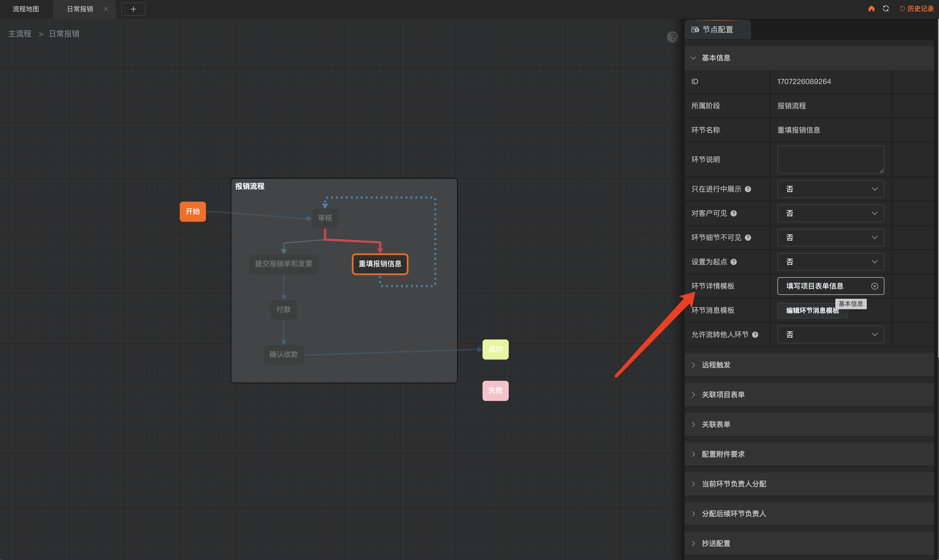Open the 对客户可见 dropdown
The image size is (939, 560).
(x=830, y=213)
